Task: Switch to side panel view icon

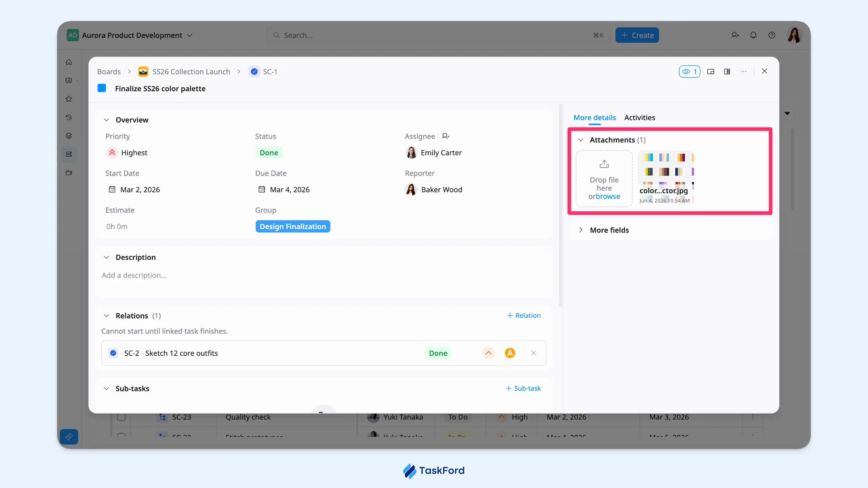Action: point(727,72)
